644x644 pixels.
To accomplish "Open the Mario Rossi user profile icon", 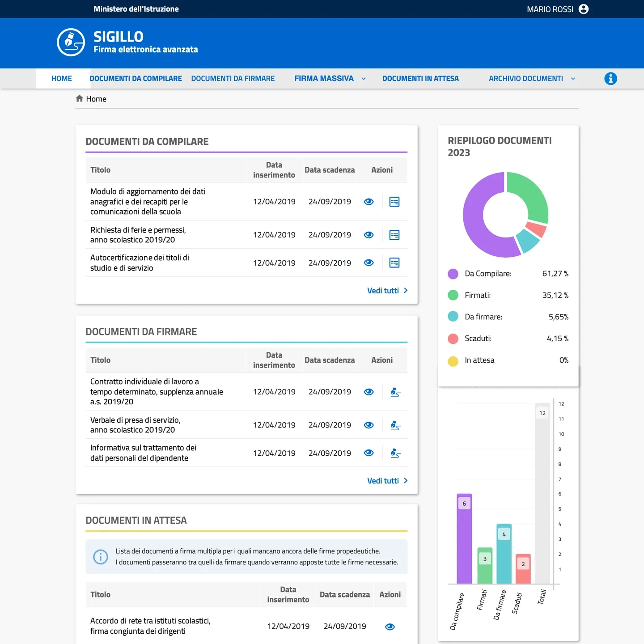I will pyautogui.click(x=584, y=9).
